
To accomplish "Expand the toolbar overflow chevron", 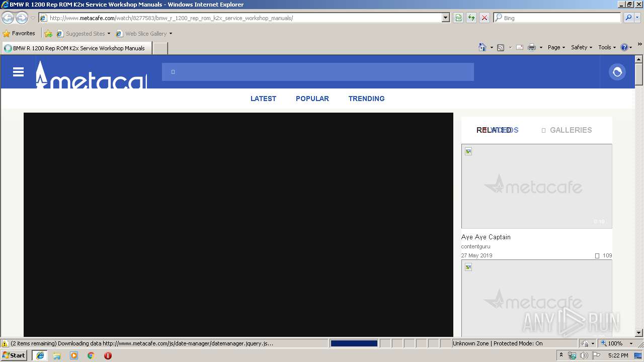I will (x=639, y=45).
